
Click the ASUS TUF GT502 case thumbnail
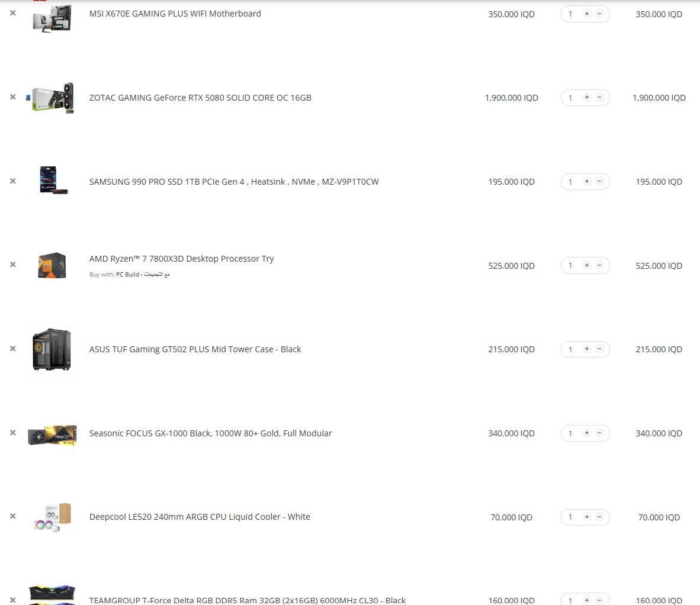[x=52, y=349]
